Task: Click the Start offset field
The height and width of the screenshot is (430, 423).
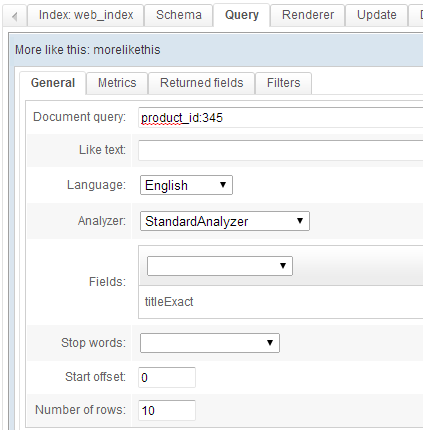Action: tap(167, 377)
